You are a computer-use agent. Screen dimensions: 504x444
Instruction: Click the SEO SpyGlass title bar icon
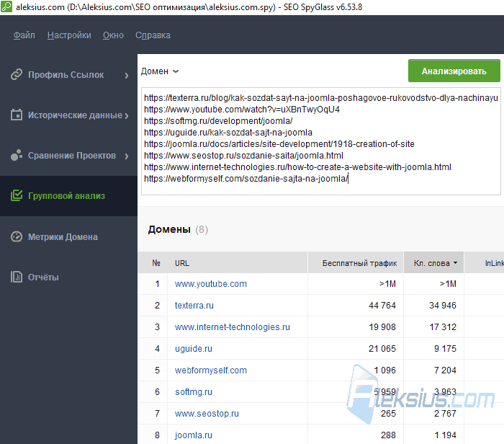click(x=6, y=6)
